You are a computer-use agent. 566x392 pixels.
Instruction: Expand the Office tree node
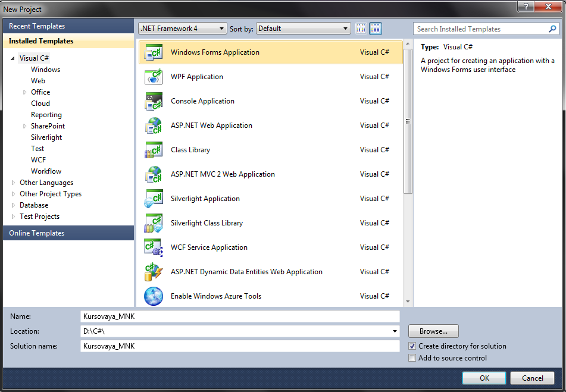24,92
